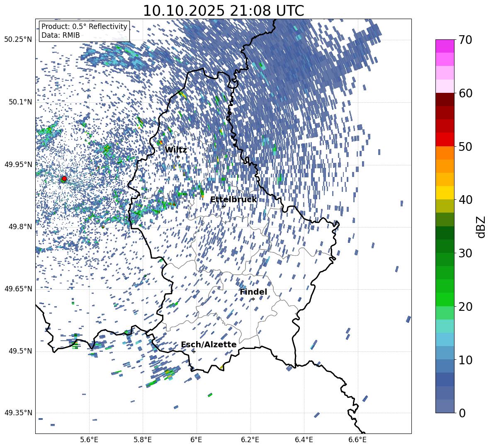This screenshot has height=448, width=491.
Task: Click the colorbar tick label 20
Action: tap(465, 307)
